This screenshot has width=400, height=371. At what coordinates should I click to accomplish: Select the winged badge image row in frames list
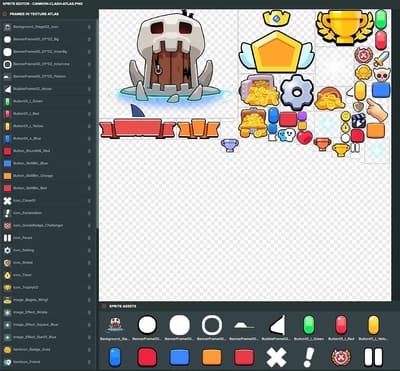(x=47, y=300)
